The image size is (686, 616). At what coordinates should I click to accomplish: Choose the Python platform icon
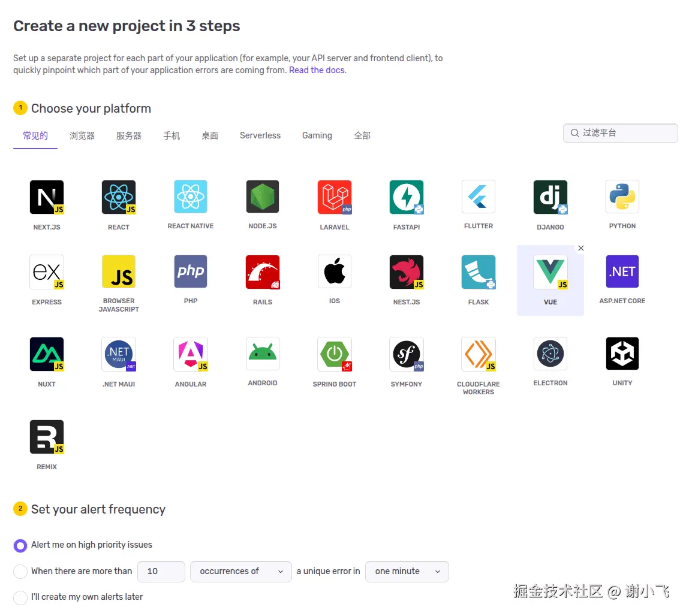(622, 197)
